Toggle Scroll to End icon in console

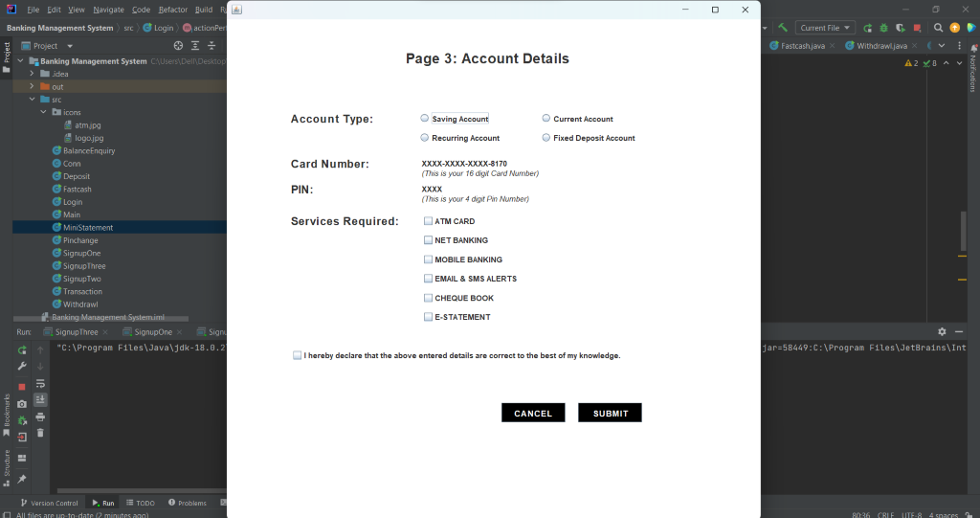pos(40,399)
